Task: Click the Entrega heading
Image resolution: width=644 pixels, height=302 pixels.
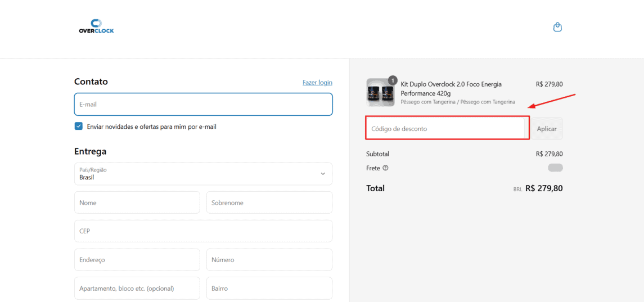Action: pyautogui.click(x=91, y=151)
